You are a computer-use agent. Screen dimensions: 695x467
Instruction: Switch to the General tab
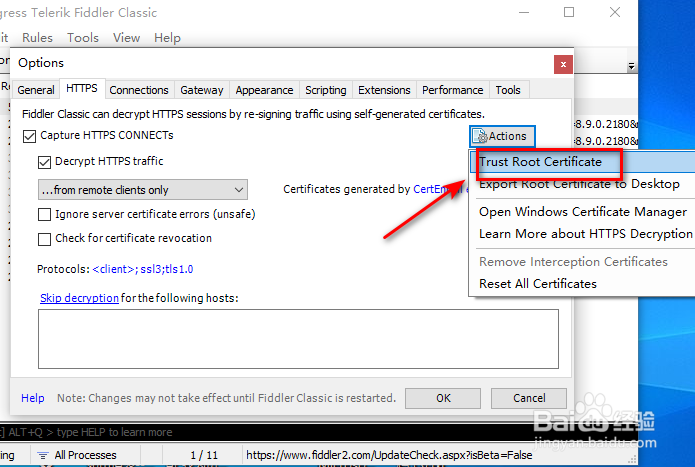[x=36, y=90]
